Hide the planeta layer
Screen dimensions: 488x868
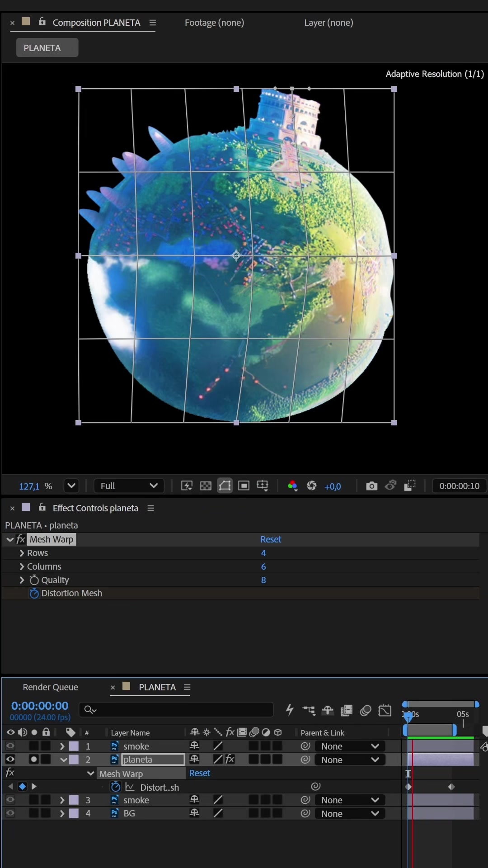coord(10,759)
